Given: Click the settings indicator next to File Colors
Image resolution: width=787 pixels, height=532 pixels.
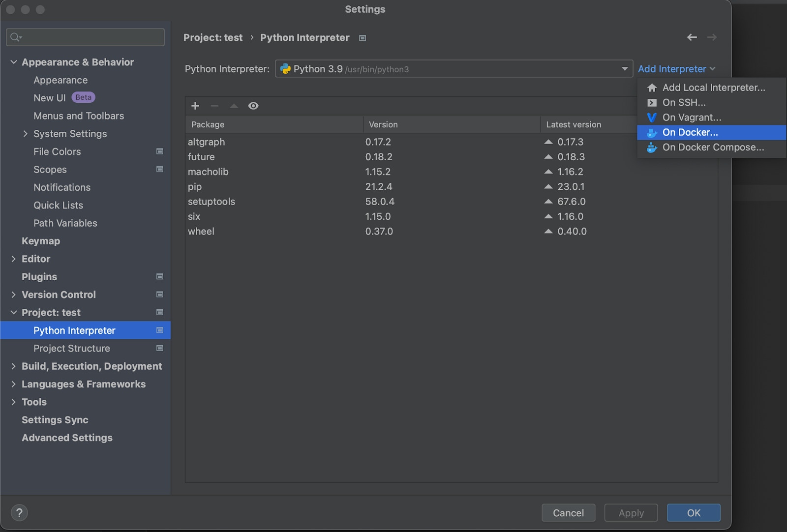Looking at the screenshot, I should tap(160, 151).
